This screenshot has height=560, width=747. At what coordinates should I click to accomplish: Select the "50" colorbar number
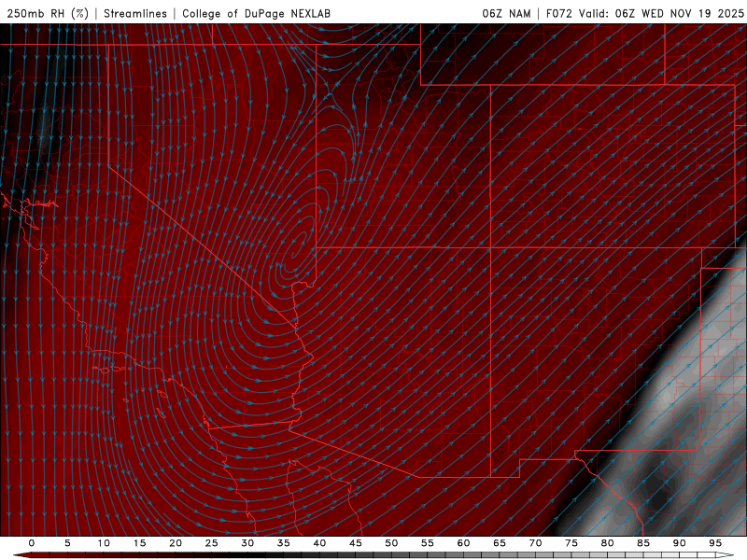[391, 543]
